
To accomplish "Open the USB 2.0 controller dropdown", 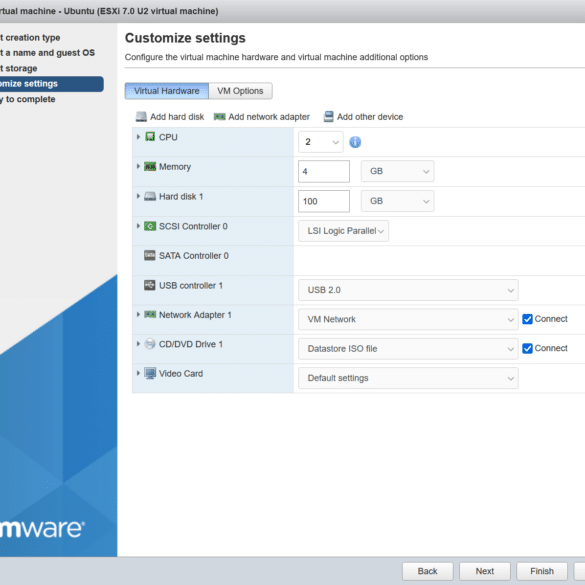I will tap(408, 290).
